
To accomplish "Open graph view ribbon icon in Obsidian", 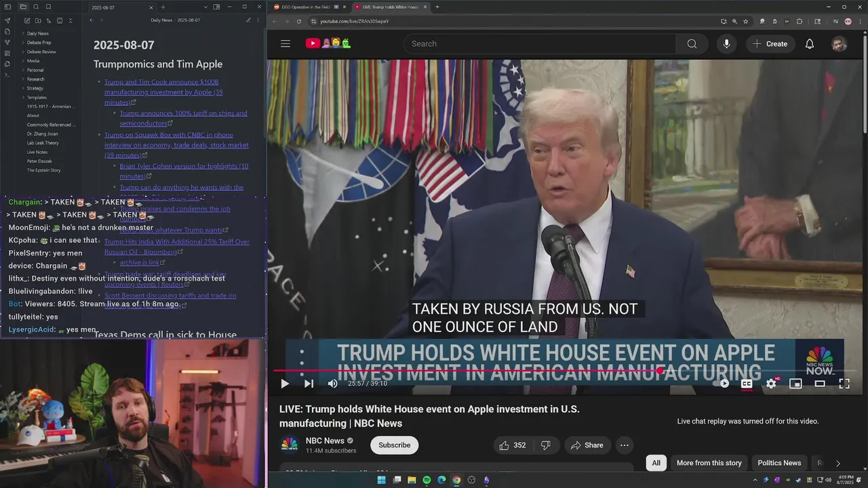I will [x=7, y=42].
